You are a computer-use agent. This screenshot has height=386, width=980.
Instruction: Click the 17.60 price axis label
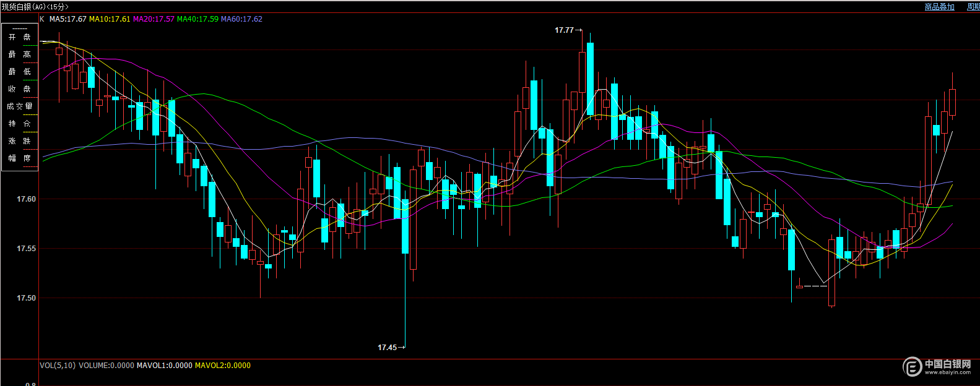[x=26, y=199]
